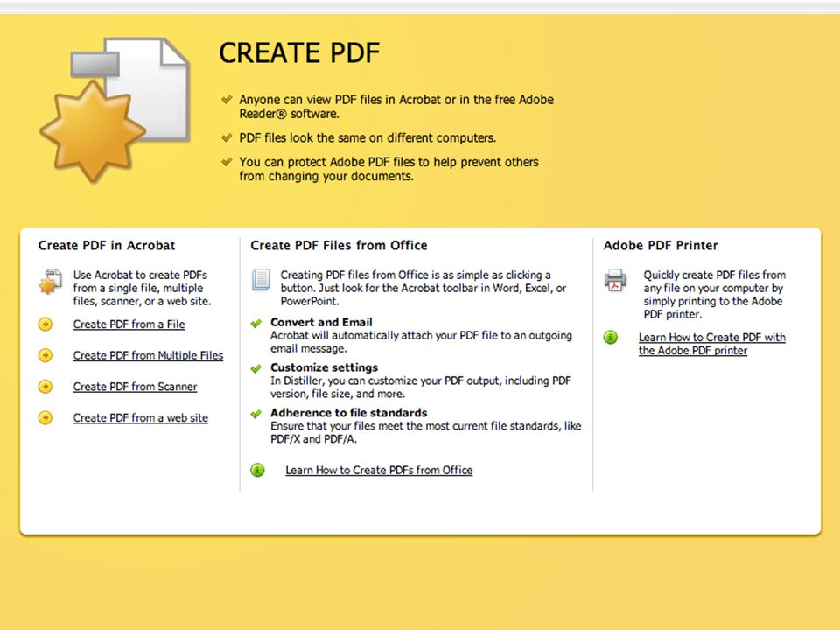Image resolution: width=840 pixels, height=630 pixels.
Task: Open the Create PDF from a web site link
Action: (140, 417)
